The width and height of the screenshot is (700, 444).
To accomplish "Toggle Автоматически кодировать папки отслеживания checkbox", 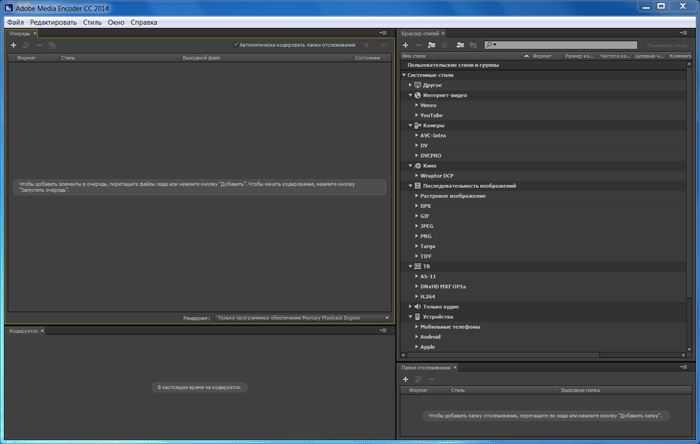I will click(x=236, y=45).
